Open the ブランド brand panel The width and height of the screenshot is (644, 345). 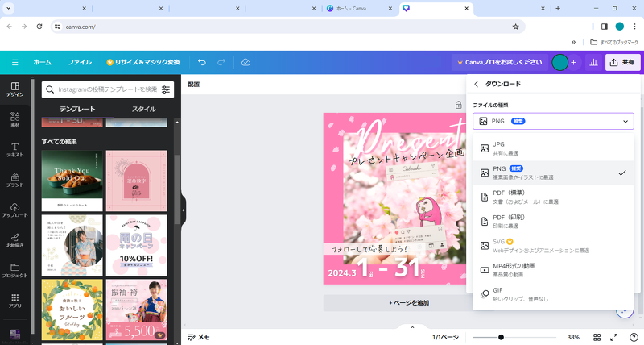[x=14, y=180]
